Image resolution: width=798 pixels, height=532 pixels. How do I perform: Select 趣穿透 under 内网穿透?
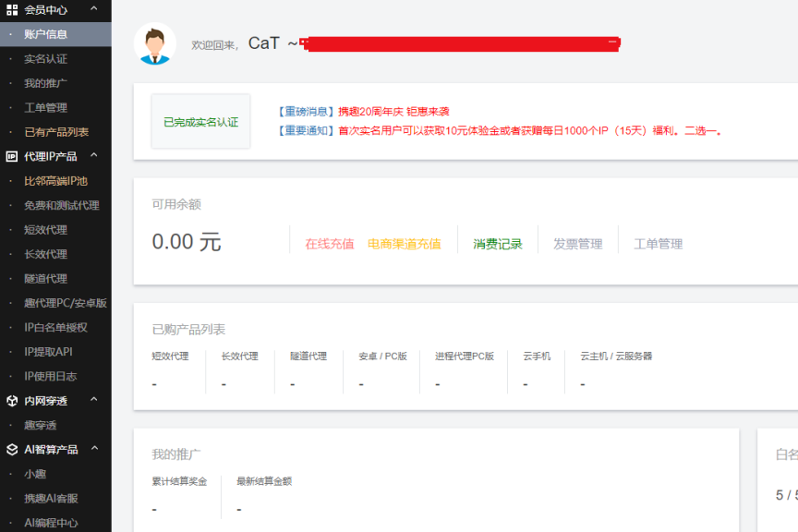pos(40,424)
